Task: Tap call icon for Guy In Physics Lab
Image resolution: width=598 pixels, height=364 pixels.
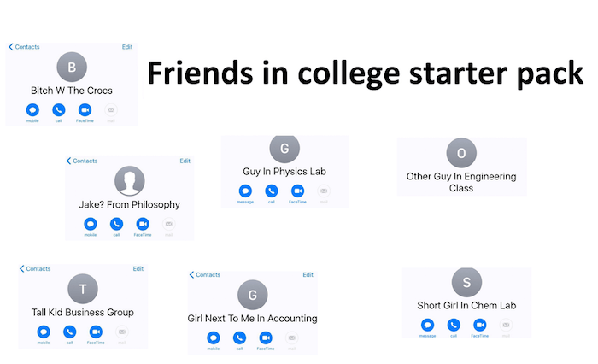Action: point(271,191)
